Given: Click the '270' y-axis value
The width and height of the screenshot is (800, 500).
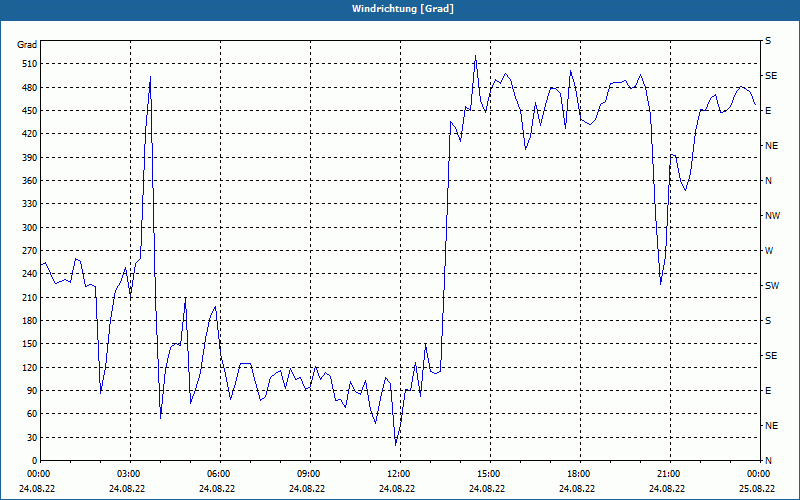Looking at the screenshot, I should click(30, 251).
